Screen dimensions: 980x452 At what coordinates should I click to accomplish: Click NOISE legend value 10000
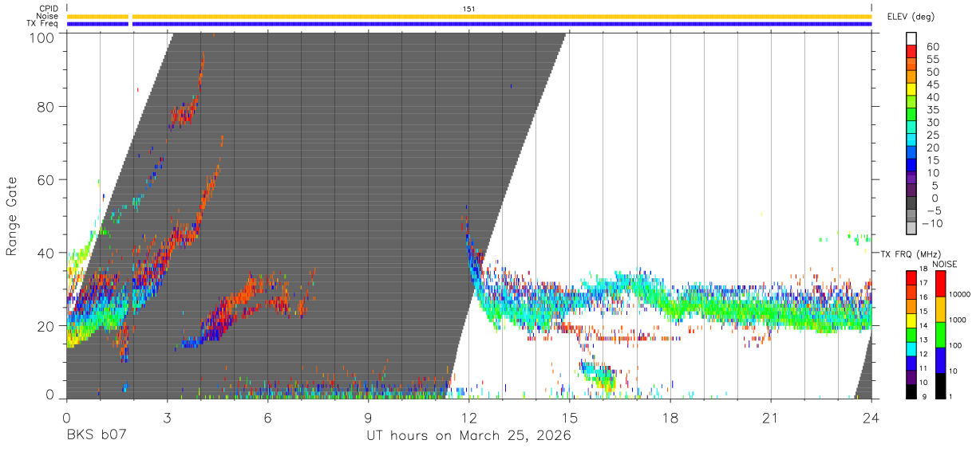point(958,294)
